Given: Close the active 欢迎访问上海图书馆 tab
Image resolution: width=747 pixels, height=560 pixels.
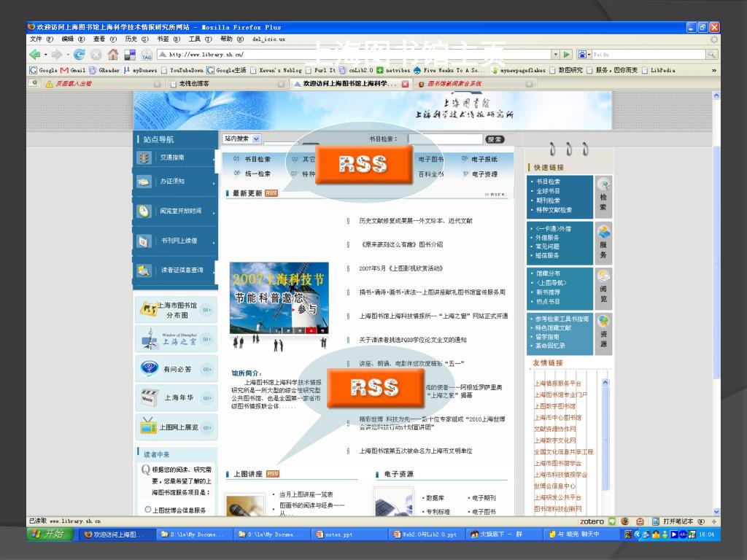Looking at the screenshot, I should 405,85.
